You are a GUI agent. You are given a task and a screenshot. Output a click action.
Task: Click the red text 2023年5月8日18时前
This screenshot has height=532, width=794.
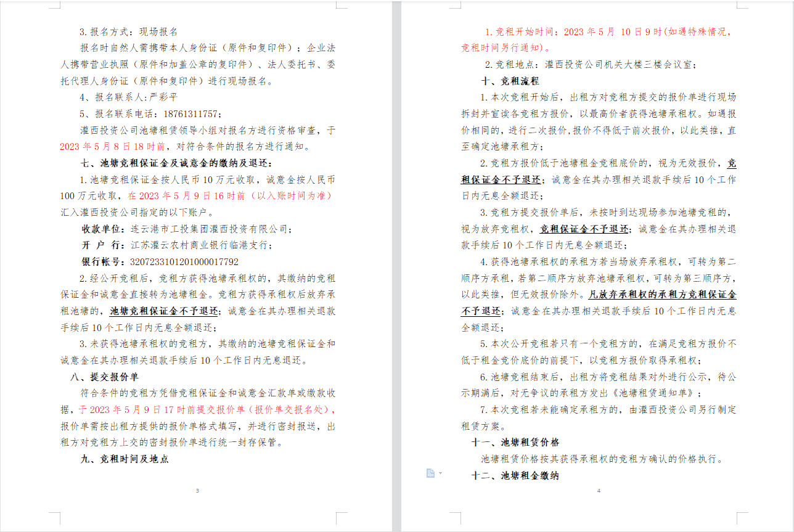pos(112,147)
